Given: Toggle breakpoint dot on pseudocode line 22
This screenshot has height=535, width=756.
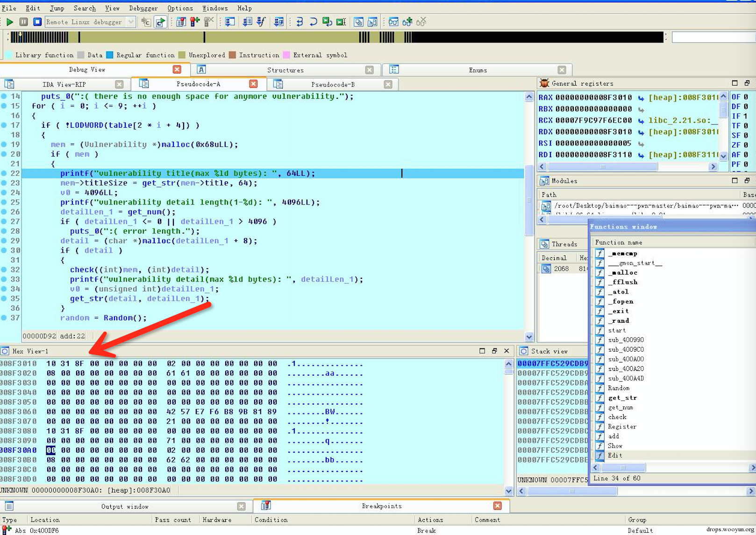Looking at the screenshot, I should (4, 174).
